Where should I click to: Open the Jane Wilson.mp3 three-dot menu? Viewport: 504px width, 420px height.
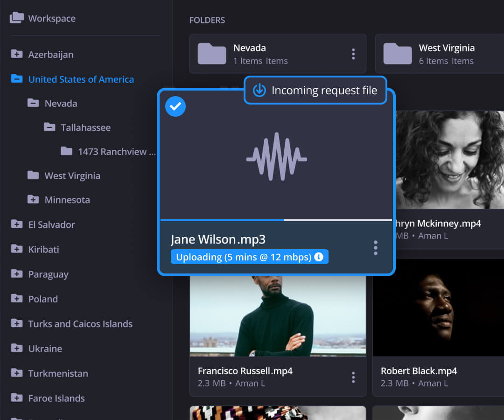(375, 248)
